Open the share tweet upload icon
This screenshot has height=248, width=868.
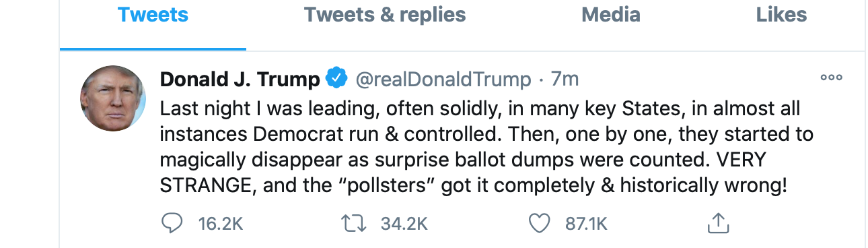(719, 223)
